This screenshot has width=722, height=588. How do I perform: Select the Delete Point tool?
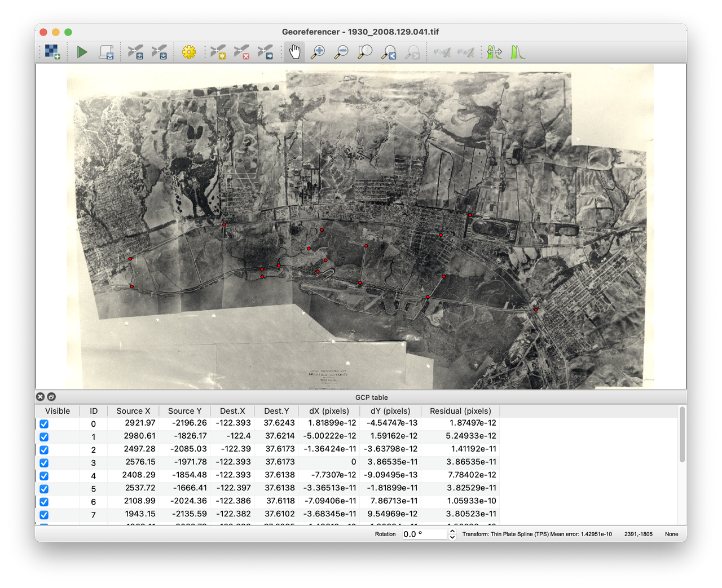coord(241,52)
